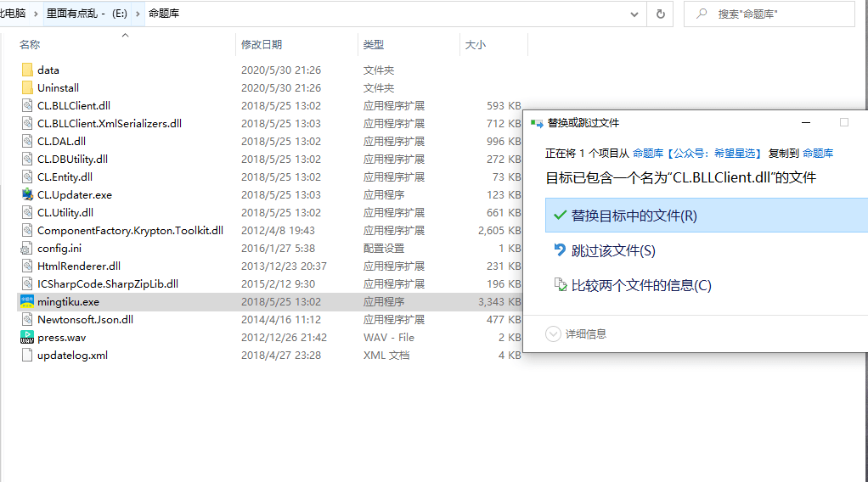868x482 pixels.
Task: Select the Uninstall folder icon
Action: (27, 87)
